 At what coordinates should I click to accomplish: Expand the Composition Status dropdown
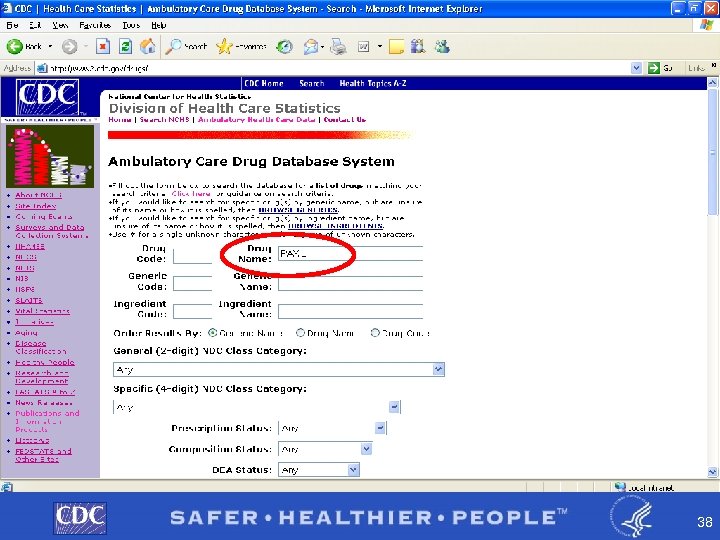(x=366, y=449)
